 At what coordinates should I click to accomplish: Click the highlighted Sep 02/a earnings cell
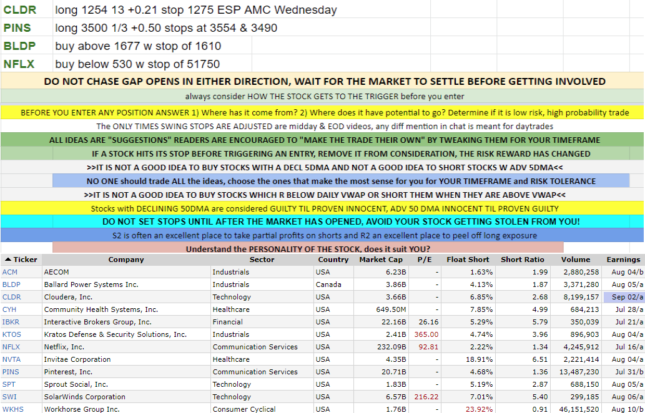[623, 297]
